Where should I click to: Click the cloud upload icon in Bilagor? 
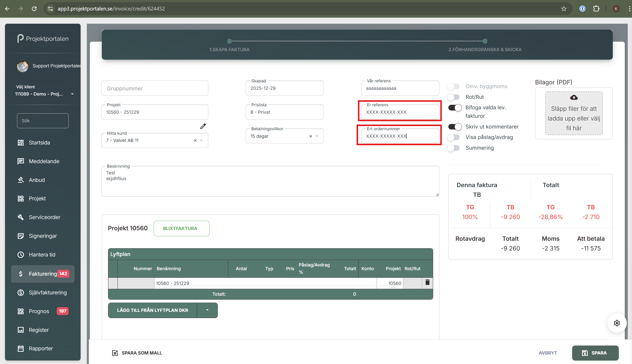coord(574,97)
